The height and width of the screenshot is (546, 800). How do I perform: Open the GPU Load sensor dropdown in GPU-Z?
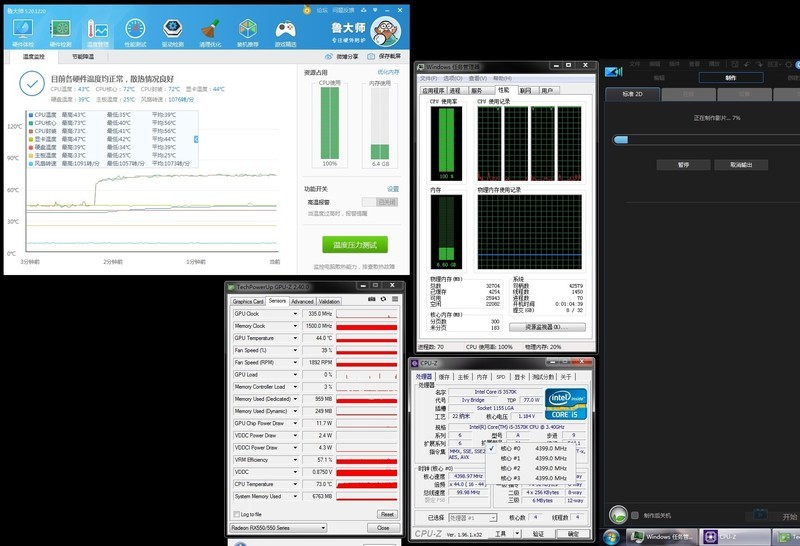295,375
